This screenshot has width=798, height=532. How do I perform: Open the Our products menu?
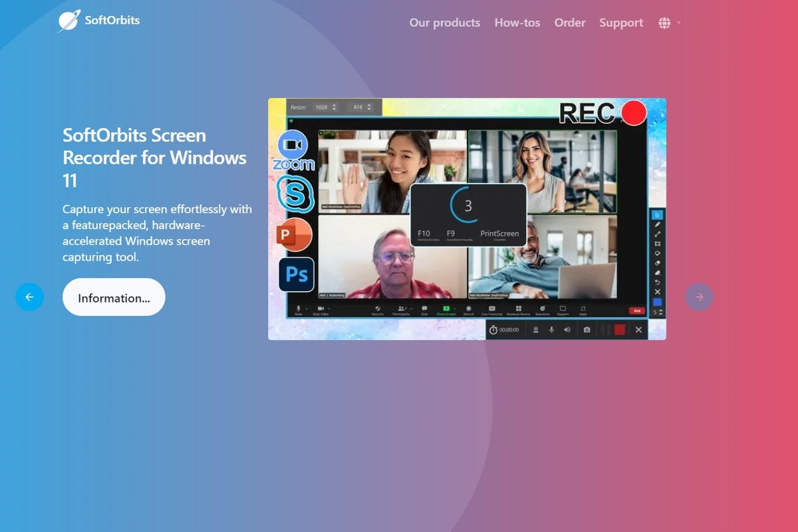click(x=444, y=23)
